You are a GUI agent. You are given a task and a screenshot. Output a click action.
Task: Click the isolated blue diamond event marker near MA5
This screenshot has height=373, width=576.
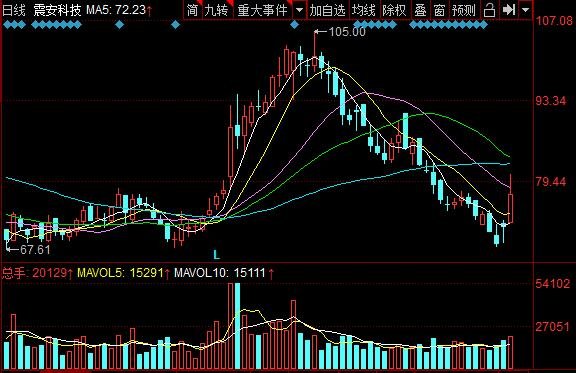pos(119,25)
